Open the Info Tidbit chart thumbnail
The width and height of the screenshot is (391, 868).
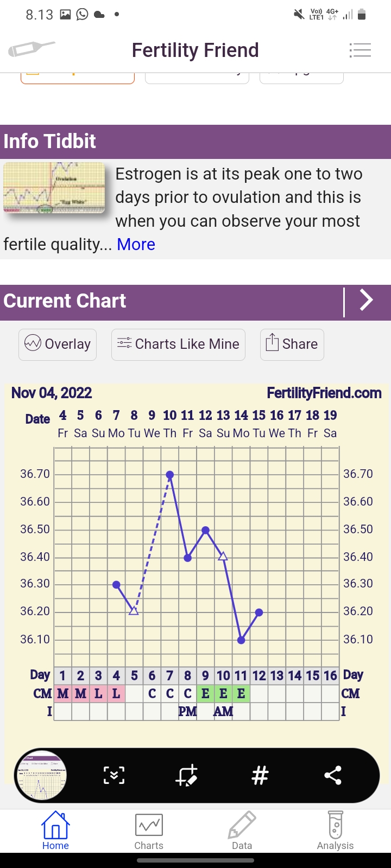click(x=54, y=187)
